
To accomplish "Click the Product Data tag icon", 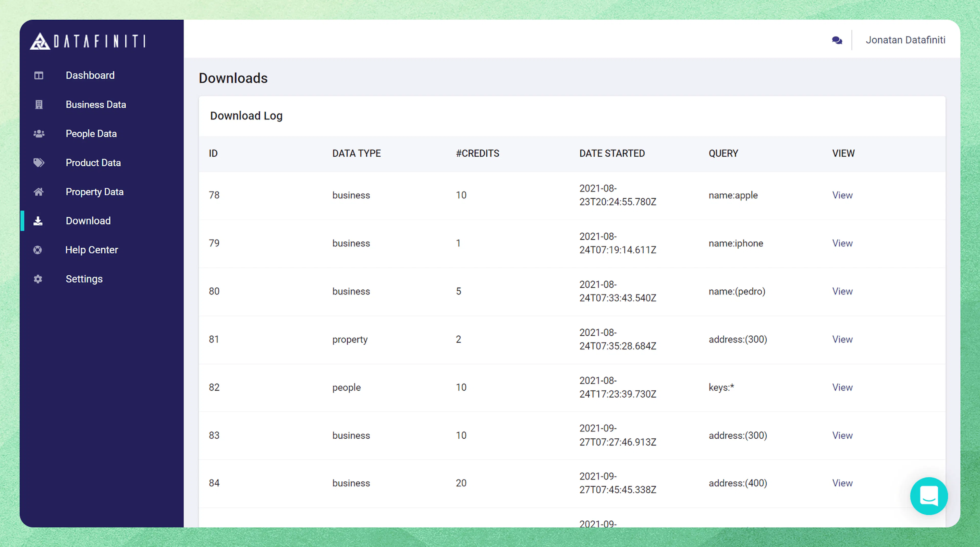I will [39, 162].
